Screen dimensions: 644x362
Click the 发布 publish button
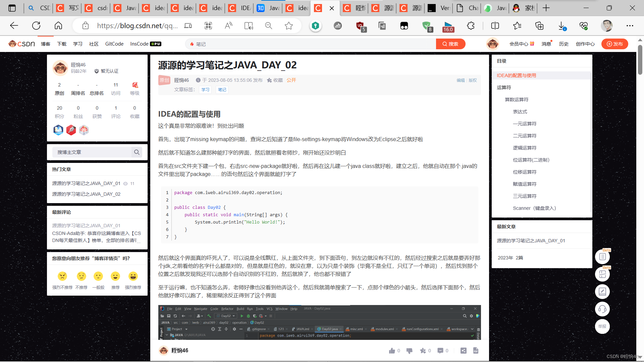point(615,44)
